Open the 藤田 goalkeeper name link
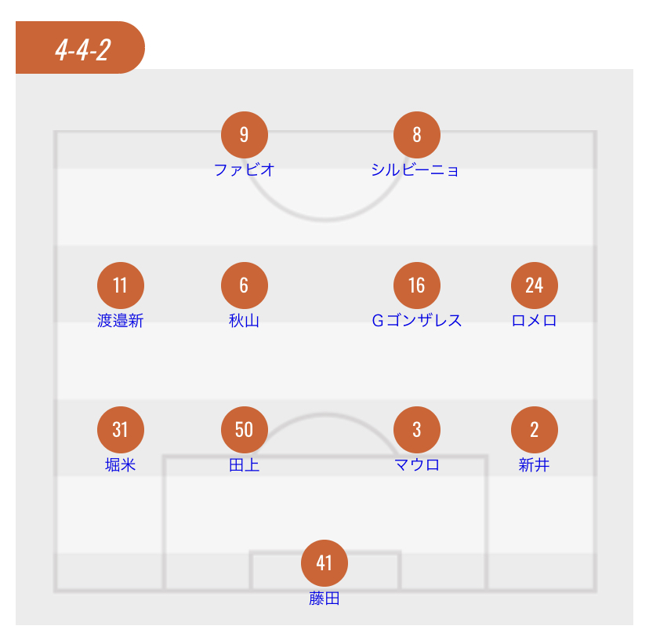649x644 pixels. pyautogui.click(x=324, y=599)
